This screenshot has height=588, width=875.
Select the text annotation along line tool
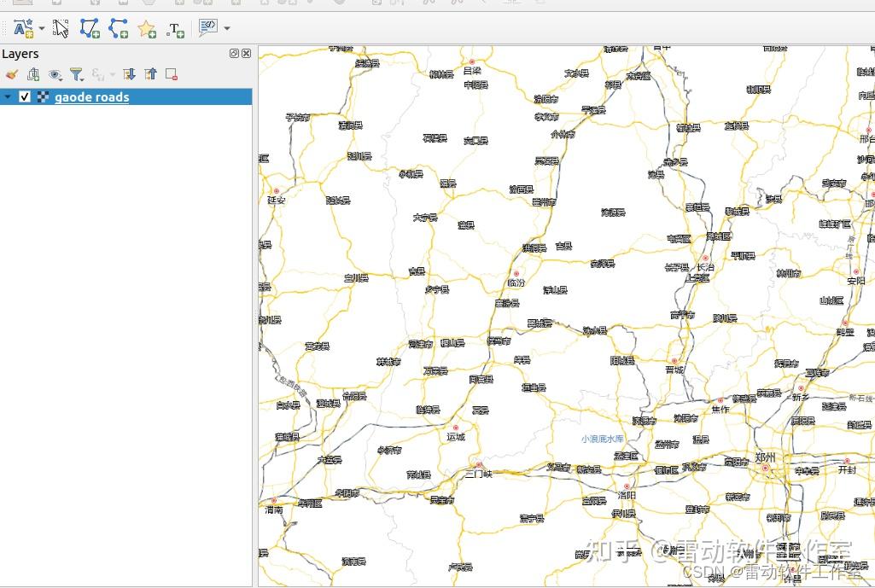click(23, 28)
